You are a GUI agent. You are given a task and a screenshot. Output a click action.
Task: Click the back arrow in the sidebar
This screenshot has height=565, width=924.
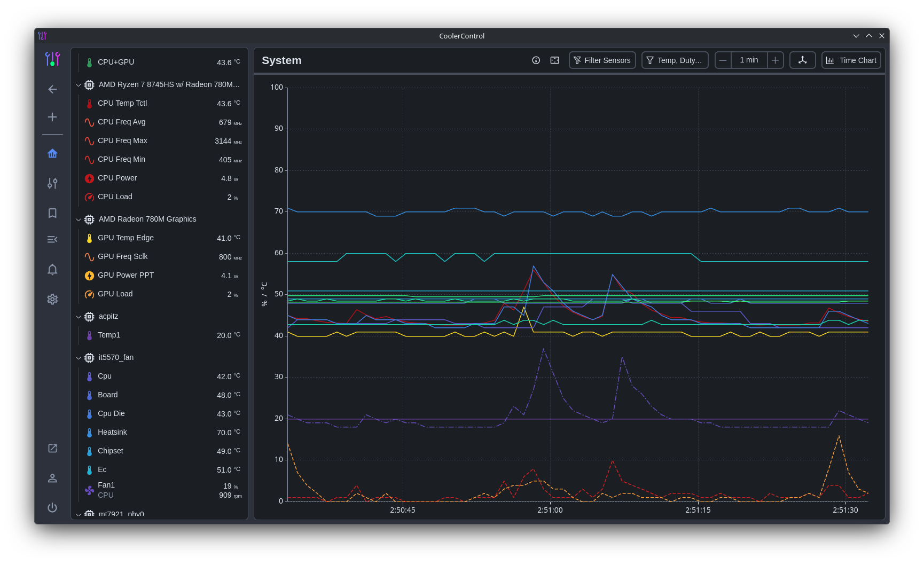pos(52,89)
